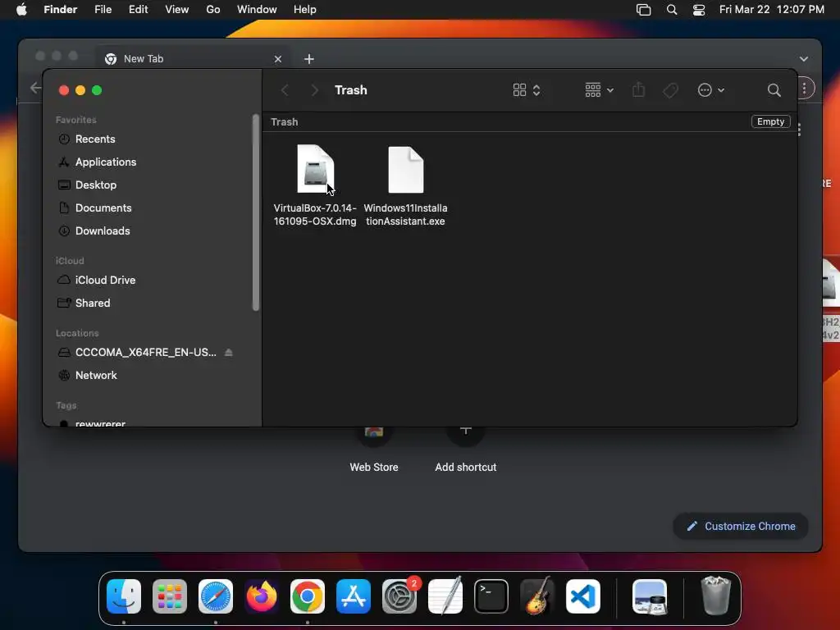This screenshot has width=840, height=630.
Task: Open a new Chrome tab with plus
Action: (x=309, y=59)
